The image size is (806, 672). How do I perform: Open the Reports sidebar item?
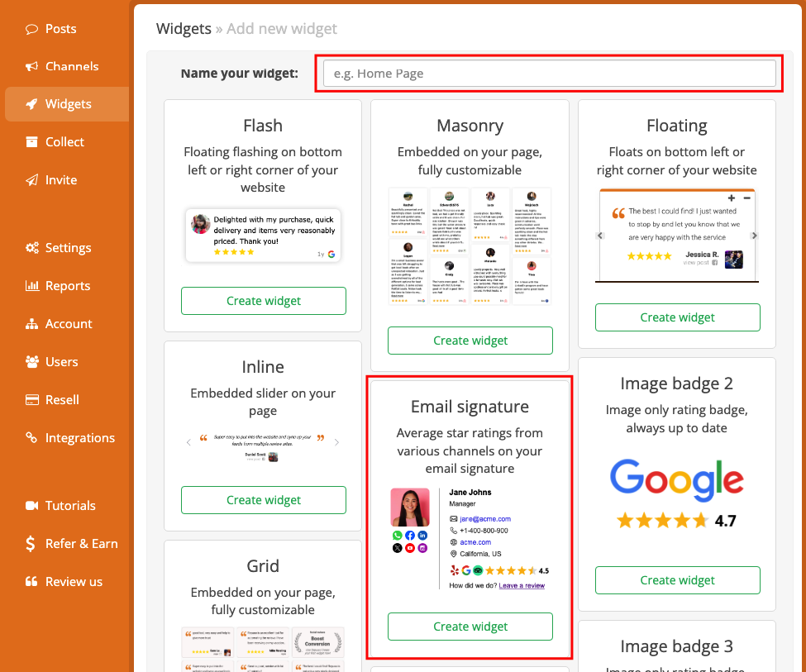67,286
